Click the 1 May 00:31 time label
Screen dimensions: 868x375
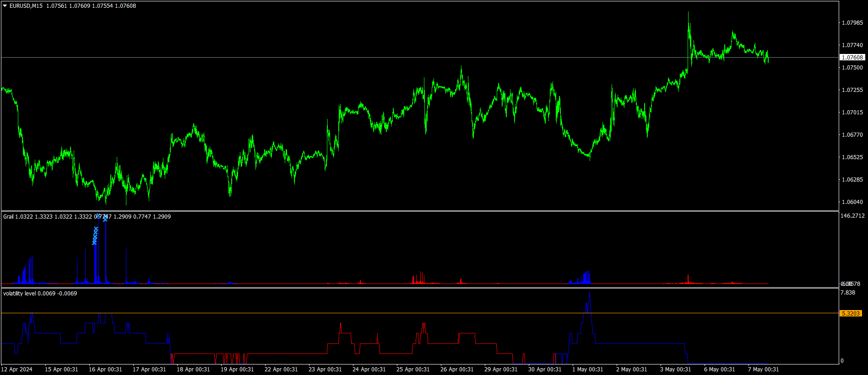point(587,370)
